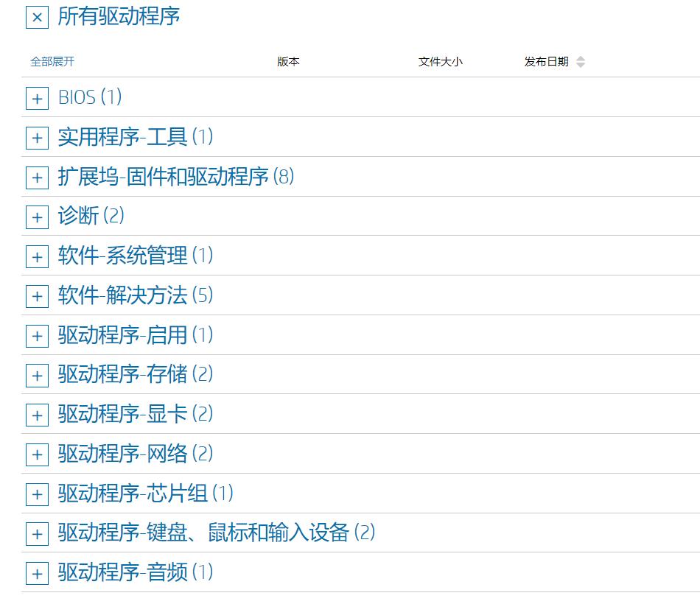This screenshot has height=604, width=700.
Task: Expand the BIOS (1) plus box
Action: (37, 98)
